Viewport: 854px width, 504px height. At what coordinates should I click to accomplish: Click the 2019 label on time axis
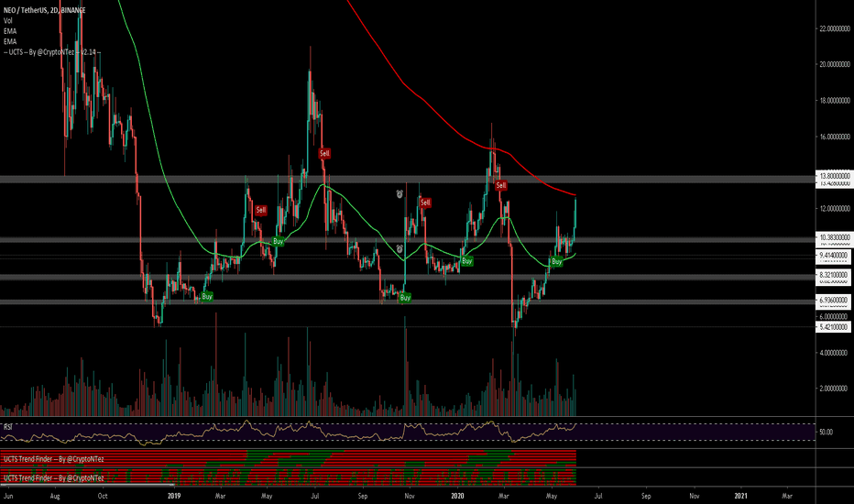coord(174,496)
